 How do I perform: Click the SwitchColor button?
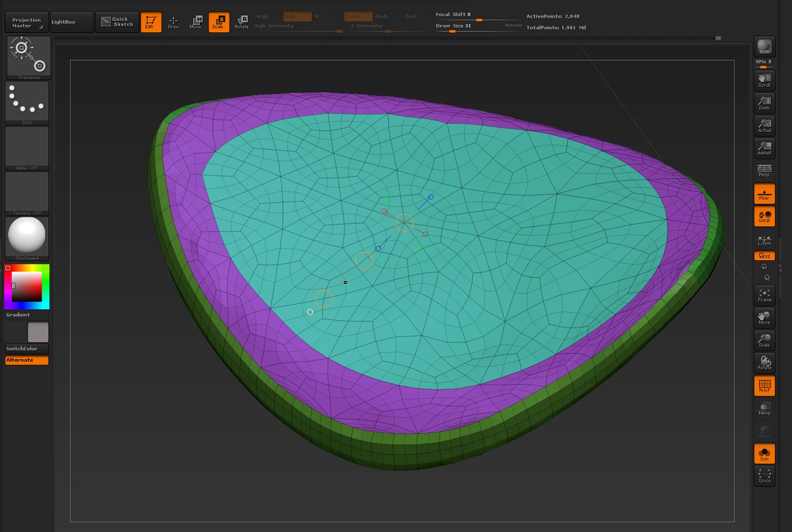coord(27,349)
